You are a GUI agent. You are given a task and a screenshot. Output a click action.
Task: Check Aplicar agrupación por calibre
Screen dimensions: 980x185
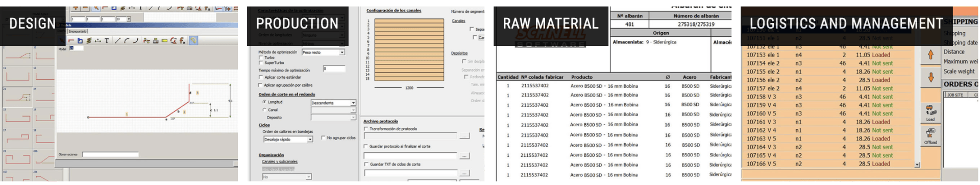261,85
